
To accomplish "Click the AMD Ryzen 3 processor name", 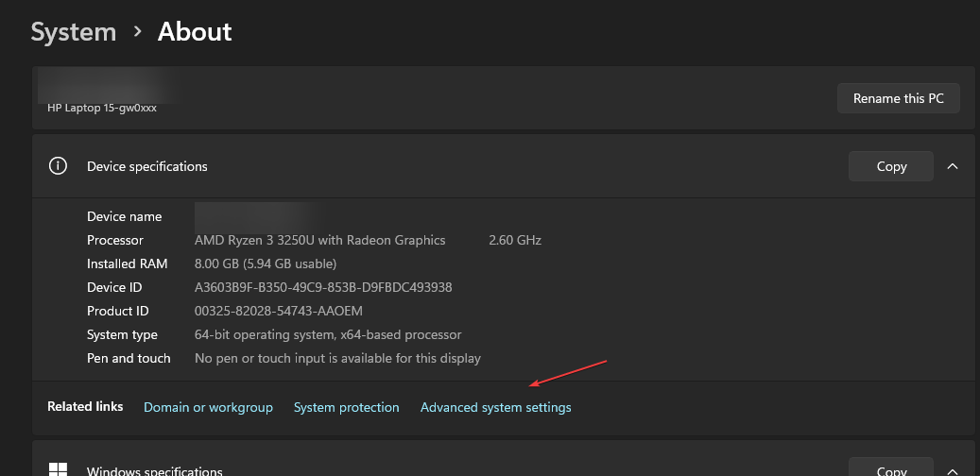I will coord(319,240).
